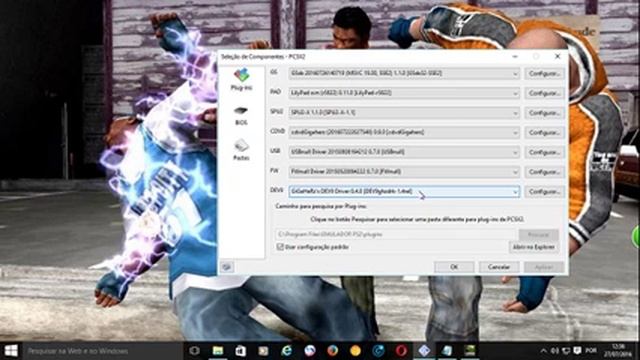The image size is (640, 360).
Task: Click the Cancelar button
Action: (499, 267)
